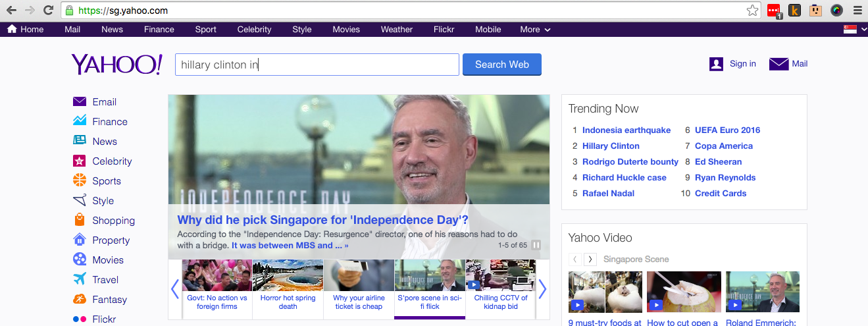
Task: Click the Sports basketball icon in sidebar
Action: pyautogui.click(x=80, y=180)
